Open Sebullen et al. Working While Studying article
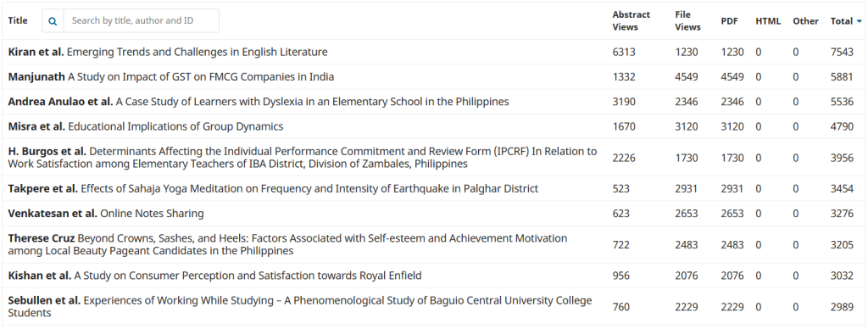868x329 pixels. click(x=299, y=307)
